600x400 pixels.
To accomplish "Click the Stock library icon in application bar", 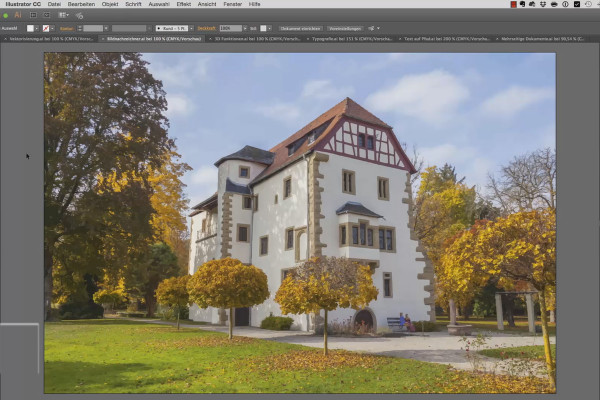I will point(47,15).
